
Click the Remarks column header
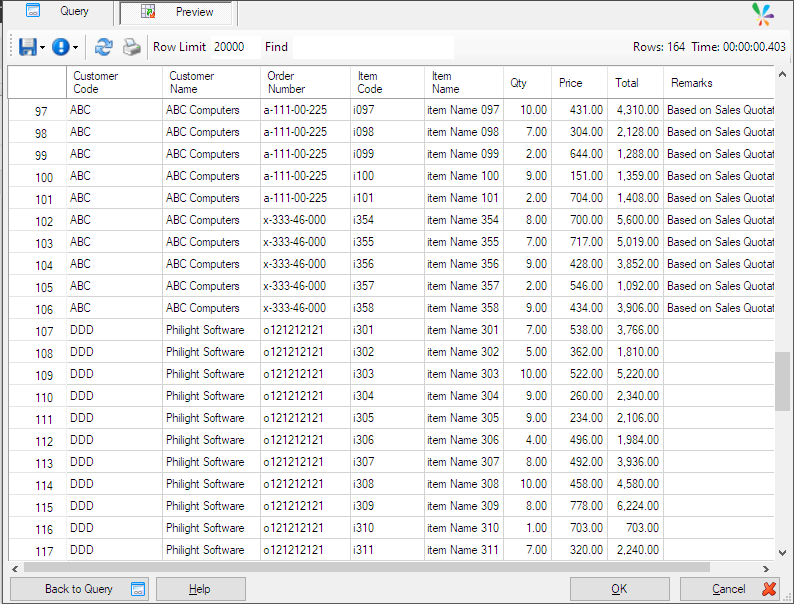point(719,82)
